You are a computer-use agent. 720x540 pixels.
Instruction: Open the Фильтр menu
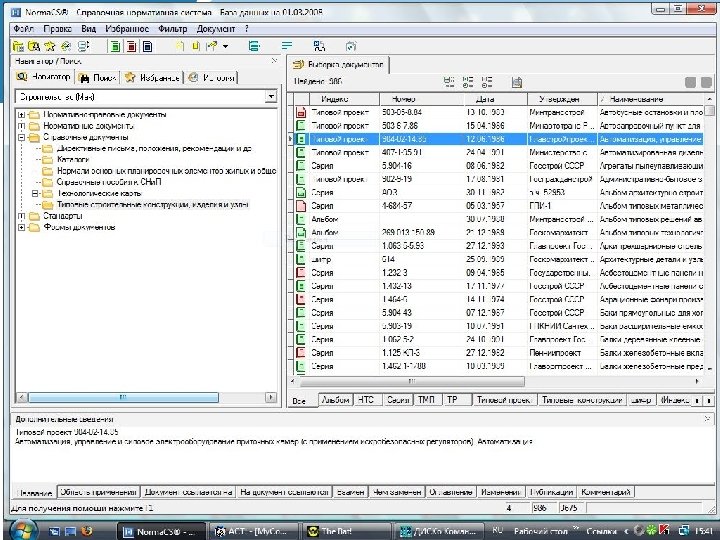[173, 29]
